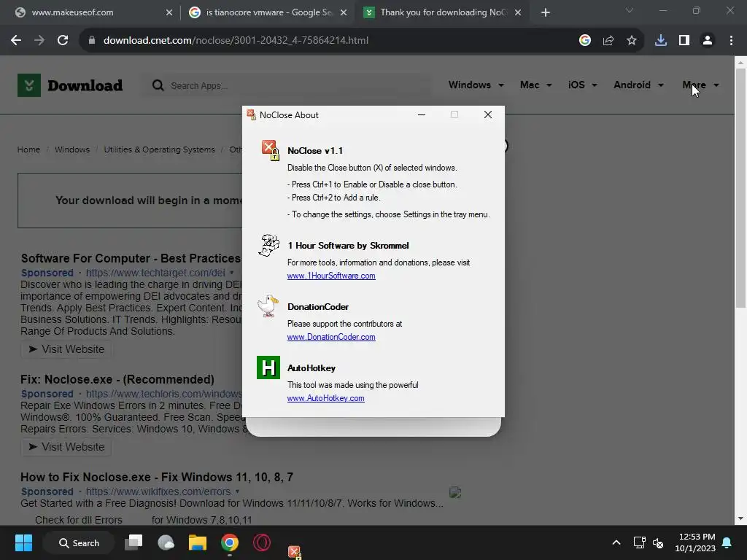Click the Chrome back arrow
This screenshot has height=560, width=747.
(16, 41)
